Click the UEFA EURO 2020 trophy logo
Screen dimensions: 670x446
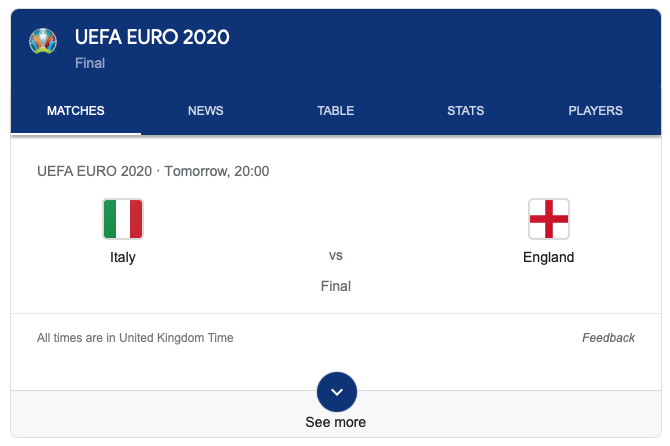pos(43,42)
